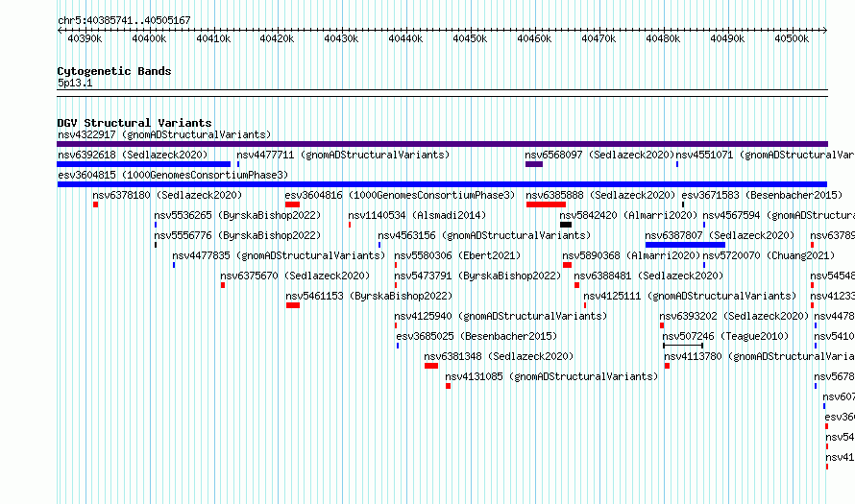This screenshot has width=855, height=504.
Task: Click the red marker under nsv4113780
Action: tap(667, 366)
